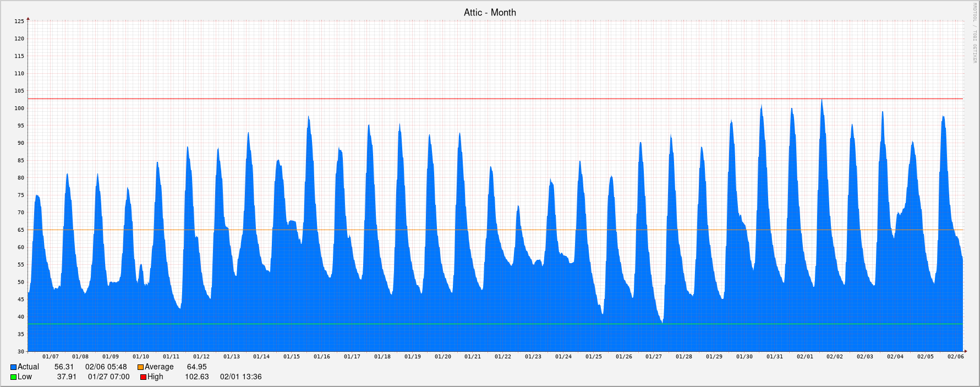980x387 pixels.
Task: Click the 30 y-axis label
Action: 21,352
